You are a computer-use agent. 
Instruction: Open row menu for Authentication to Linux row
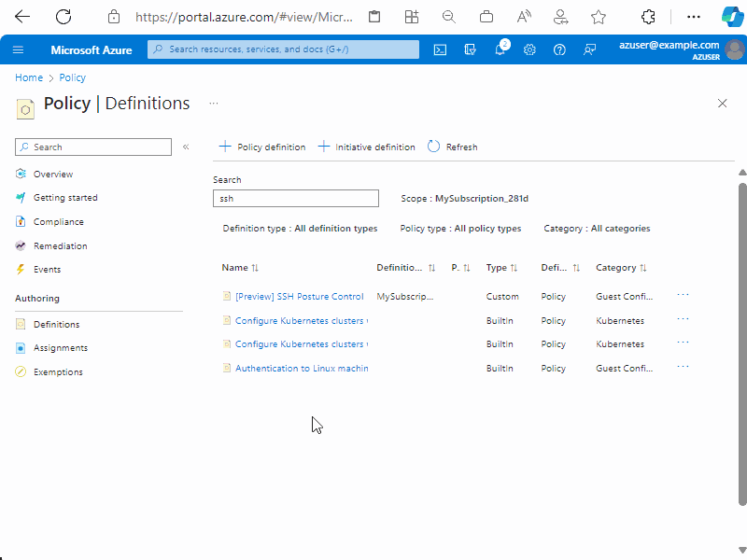point(683,367)
